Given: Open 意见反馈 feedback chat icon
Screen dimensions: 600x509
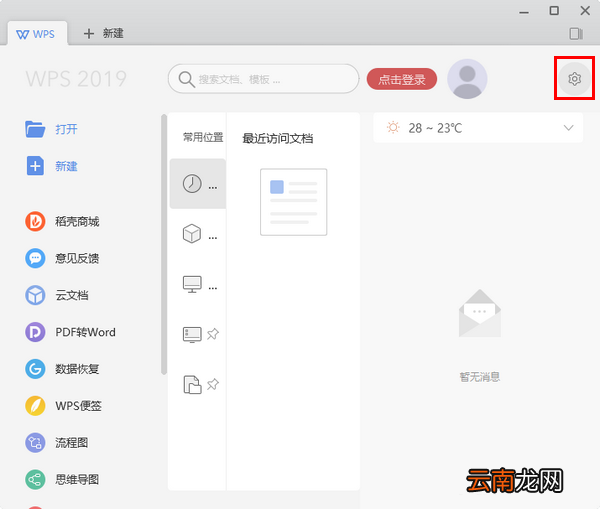Looking at the screenshot, I should point(35,258).
